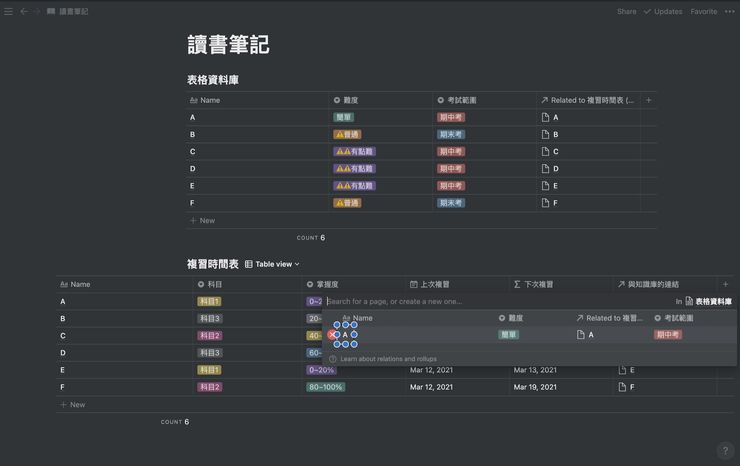Open related page C in the top table
The image size is (740, 466).
point(550,152)
